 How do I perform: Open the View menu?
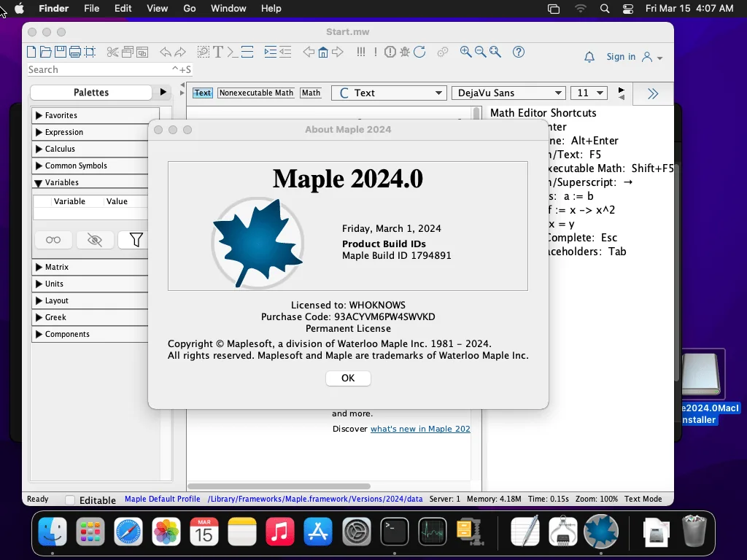click(158, 8)
